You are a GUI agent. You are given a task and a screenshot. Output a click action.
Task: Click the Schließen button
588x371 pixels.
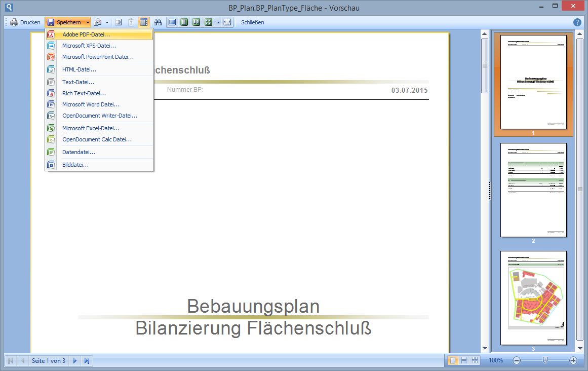(252, 22)
